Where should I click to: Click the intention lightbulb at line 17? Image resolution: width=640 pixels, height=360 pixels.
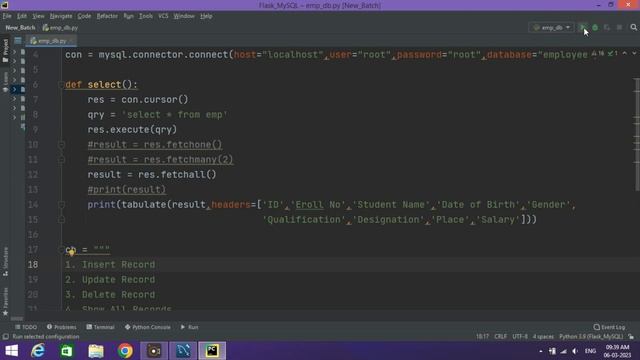71,253
